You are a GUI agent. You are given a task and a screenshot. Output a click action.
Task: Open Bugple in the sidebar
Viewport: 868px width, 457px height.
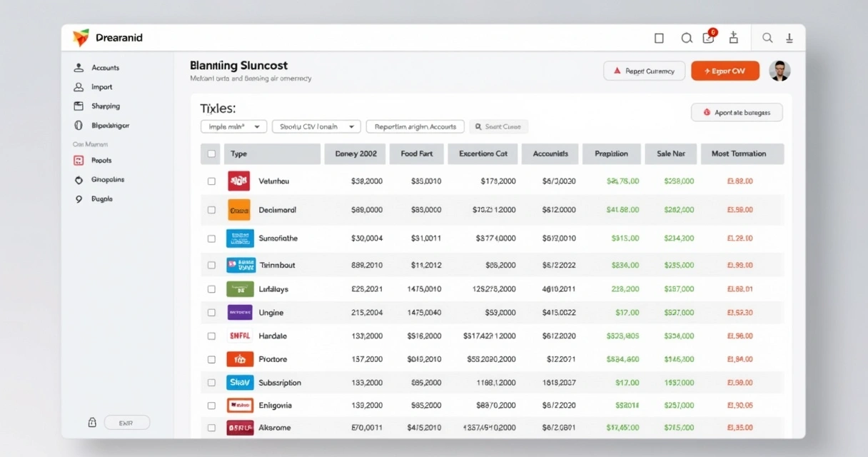coord(102,199)
